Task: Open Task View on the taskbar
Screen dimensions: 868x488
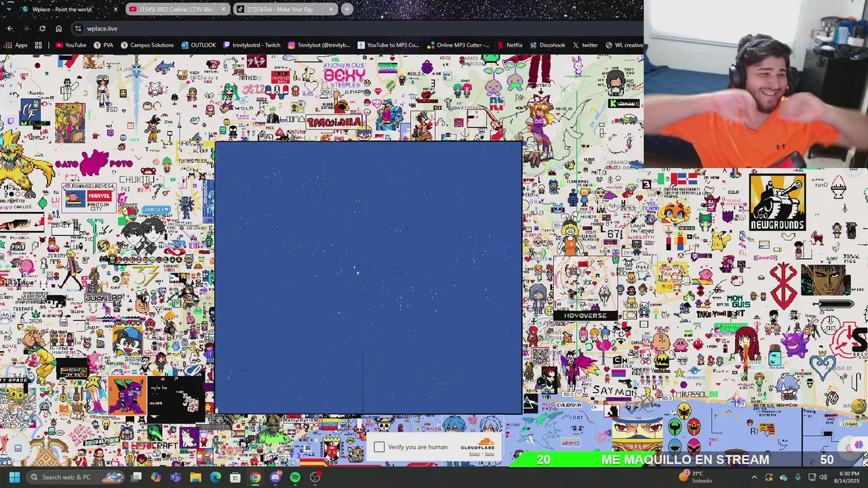Action: tap(136, 477)
